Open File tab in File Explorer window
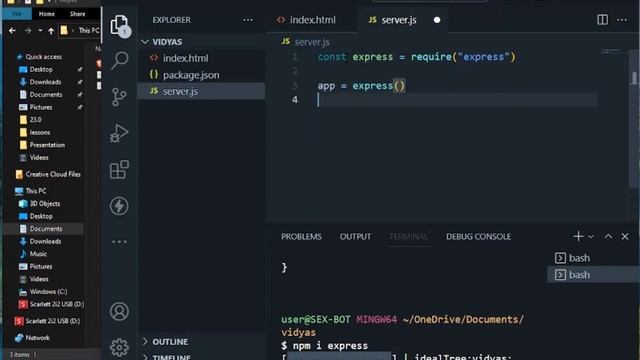Viewport: 640px width, 360px height. coord(17,14)
